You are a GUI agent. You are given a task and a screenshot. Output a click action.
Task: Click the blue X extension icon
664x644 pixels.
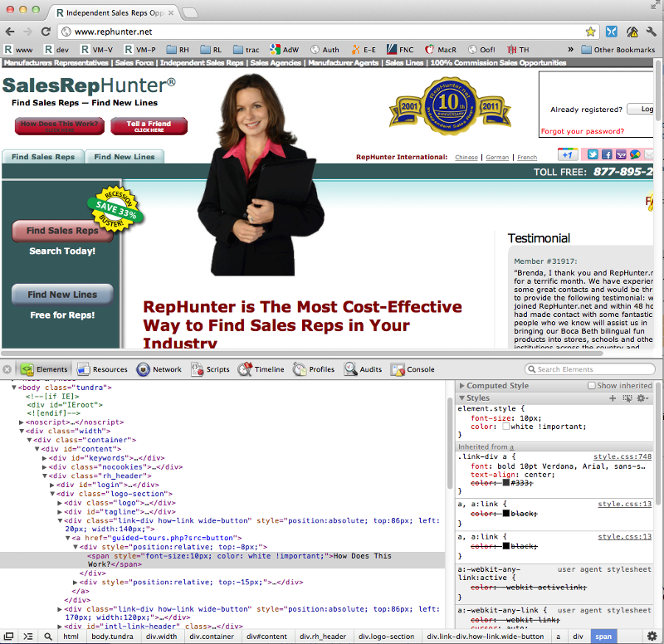(611, 32)
